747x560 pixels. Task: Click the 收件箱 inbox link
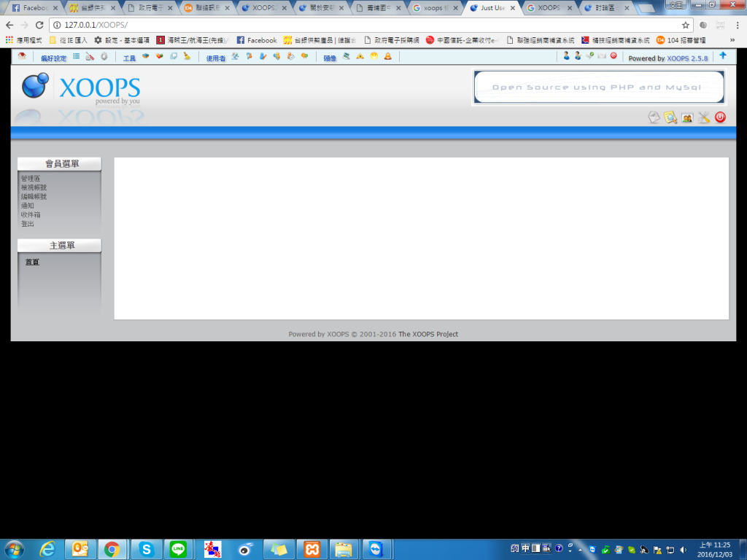31,215
